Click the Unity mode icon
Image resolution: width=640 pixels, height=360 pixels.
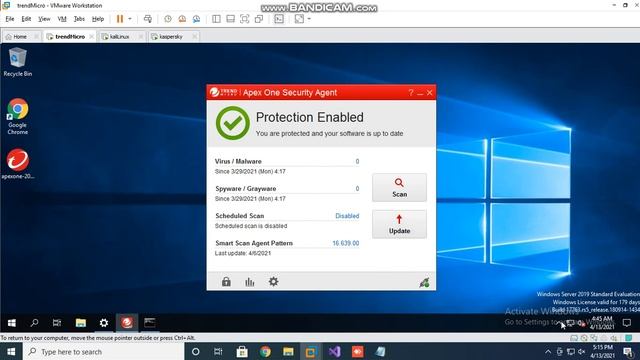[x=259, y=19]
